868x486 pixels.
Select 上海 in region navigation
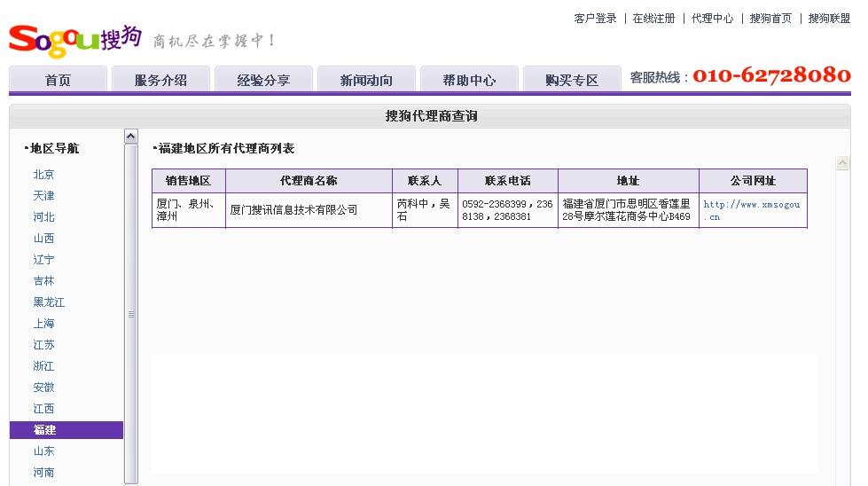tap(43, 324)
